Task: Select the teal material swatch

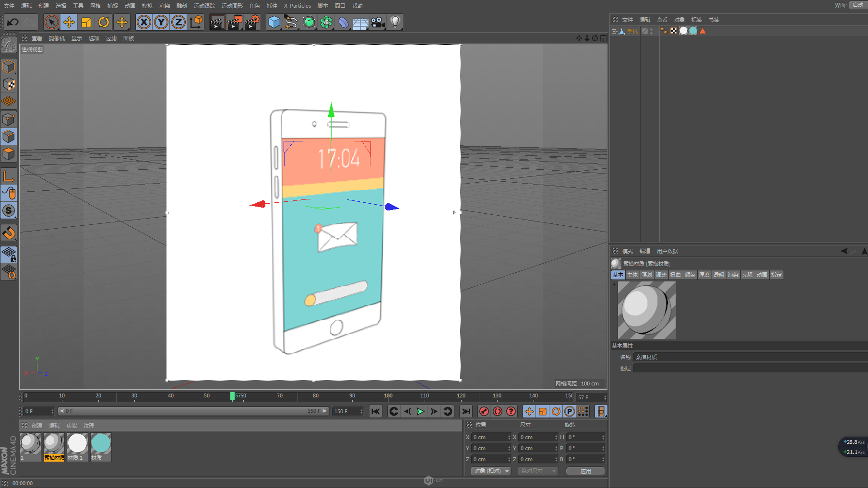Action: point(101,444)
